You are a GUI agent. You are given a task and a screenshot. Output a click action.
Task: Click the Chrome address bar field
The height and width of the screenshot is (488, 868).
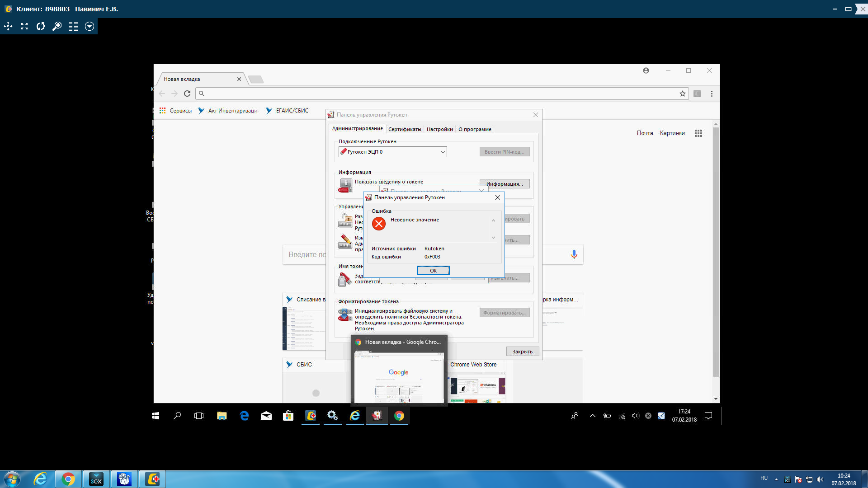pyautogui.click(x=439, y=94)
